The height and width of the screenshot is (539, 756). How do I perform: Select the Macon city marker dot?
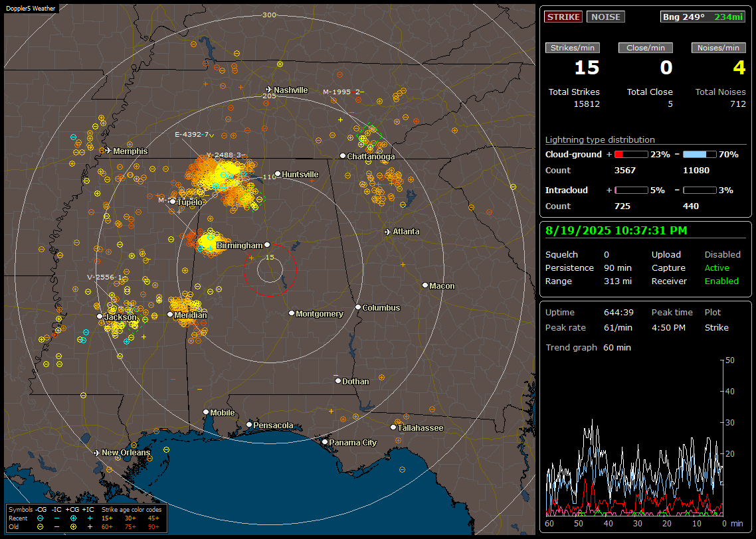425,285
